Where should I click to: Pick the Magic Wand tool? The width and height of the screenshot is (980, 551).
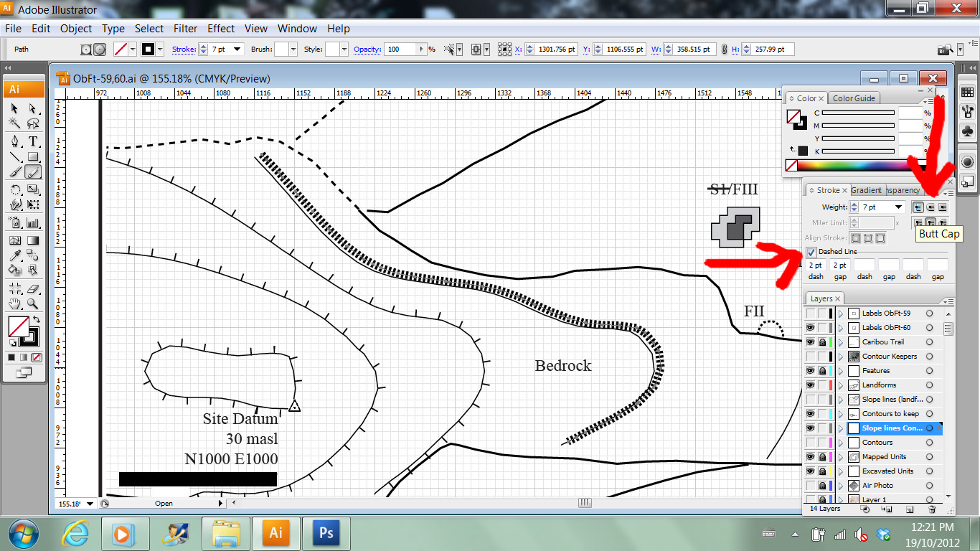point(14,124)
